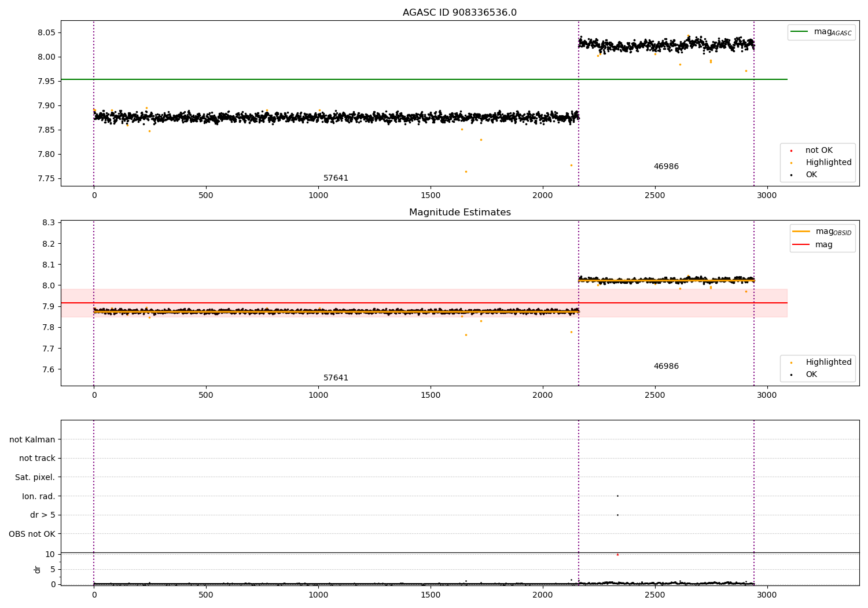
Task: Click the 'not Kalman' axis label
Action: click(32, 439)
